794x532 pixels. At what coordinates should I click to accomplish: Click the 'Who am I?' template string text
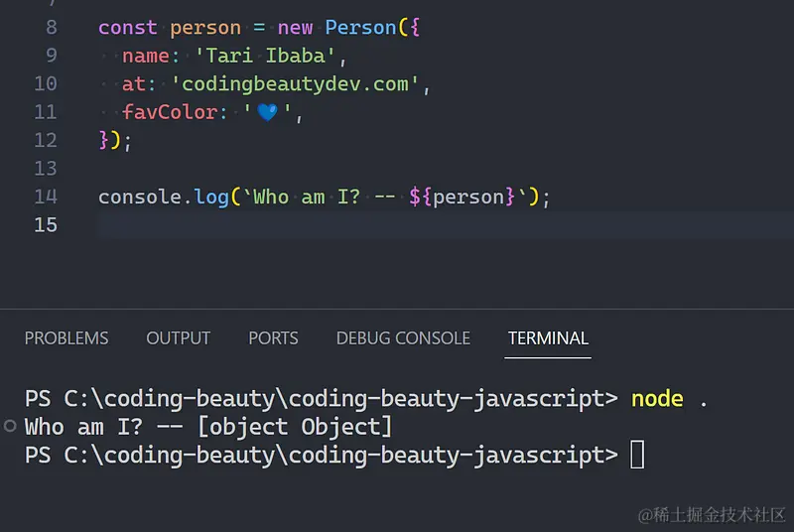[307, 197]
